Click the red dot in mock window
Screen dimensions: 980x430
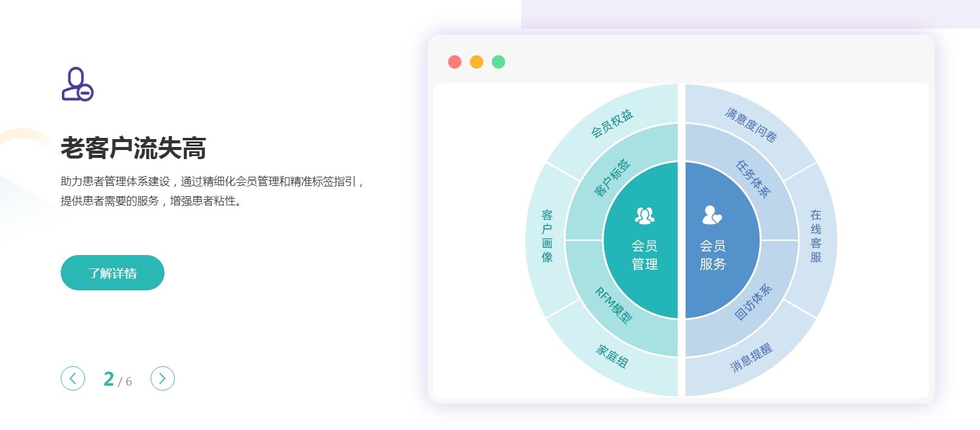(455, 62)
